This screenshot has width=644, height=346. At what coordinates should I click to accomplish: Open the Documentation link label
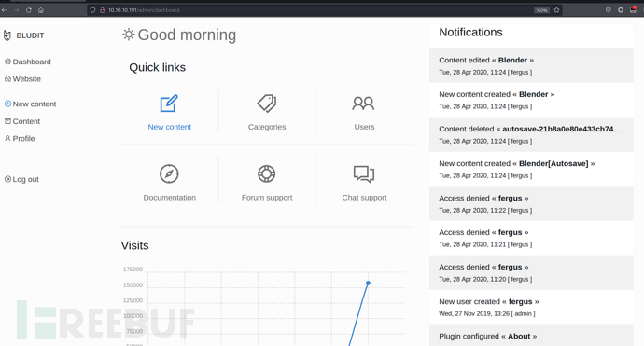click(x=170, y=198)
